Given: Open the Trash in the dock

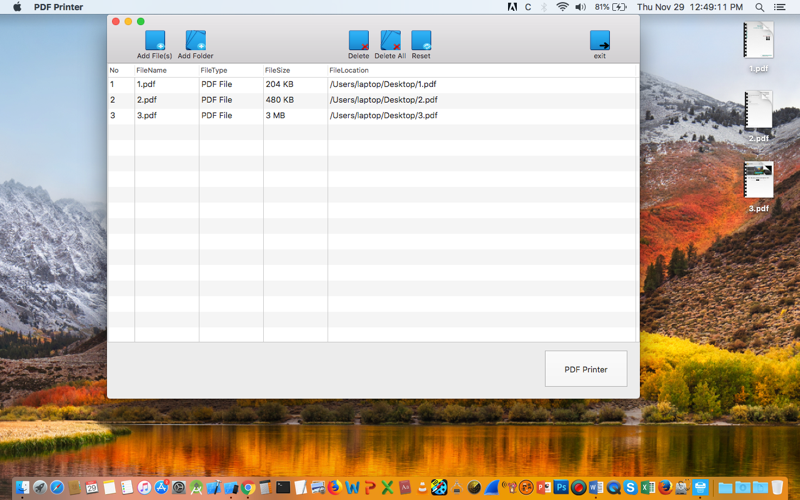Looking at the screenshot, I should point(777,487).
